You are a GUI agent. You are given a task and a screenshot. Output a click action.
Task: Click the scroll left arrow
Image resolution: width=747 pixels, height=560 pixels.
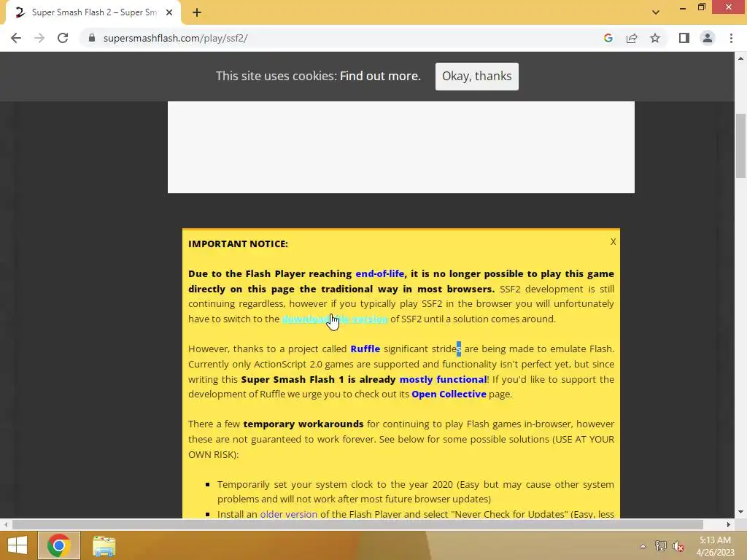tap(5, 525)
